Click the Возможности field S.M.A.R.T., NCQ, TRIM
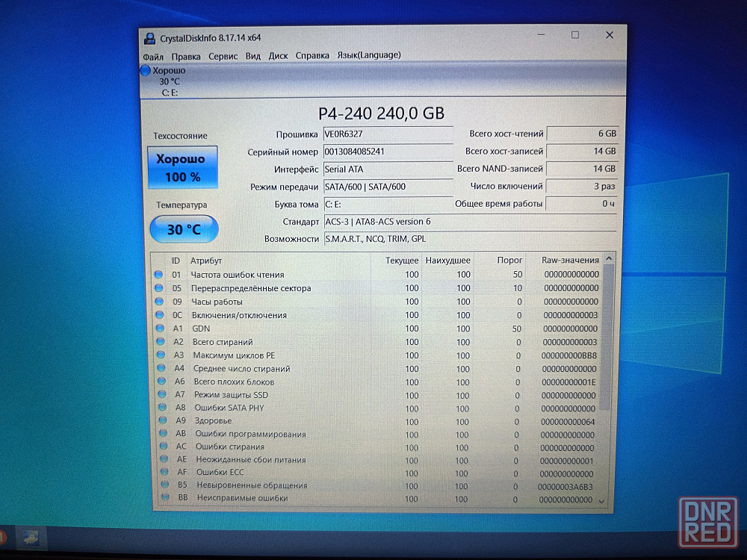This screenshot has height=560, width=747. point(470,239)
